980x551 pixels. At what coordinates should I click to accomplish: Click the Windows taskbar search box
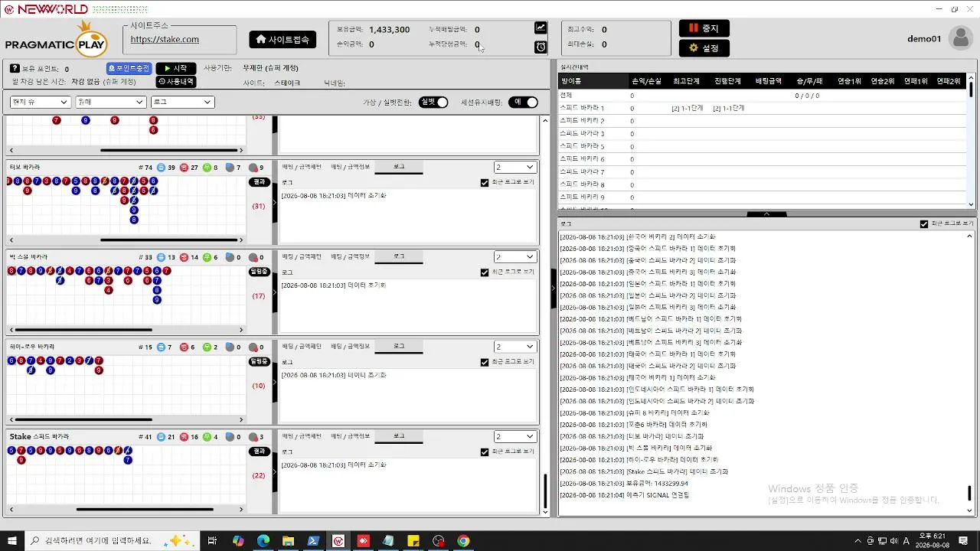111,541
